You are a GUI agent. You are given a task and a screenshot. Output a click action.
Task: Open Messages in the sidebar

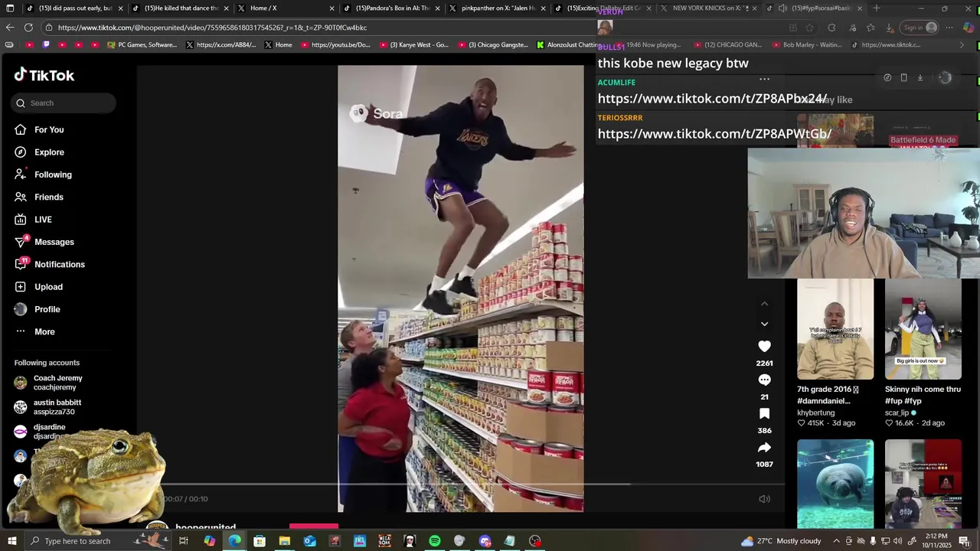pos(44,242)
